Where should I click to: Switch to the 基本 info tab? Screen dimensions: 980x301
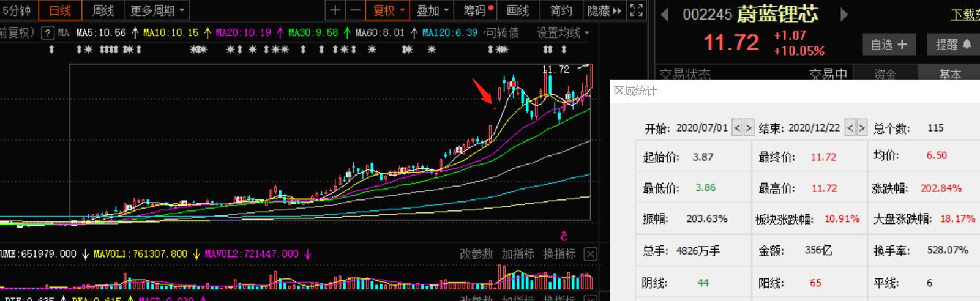coord(950,74)
